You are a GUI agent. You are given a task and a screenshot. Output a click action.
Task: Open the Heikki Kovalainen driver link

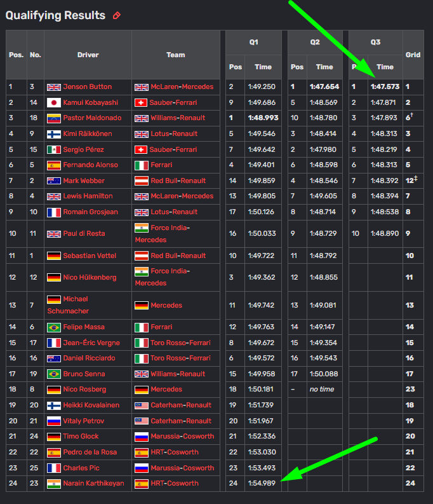(91, 405)
